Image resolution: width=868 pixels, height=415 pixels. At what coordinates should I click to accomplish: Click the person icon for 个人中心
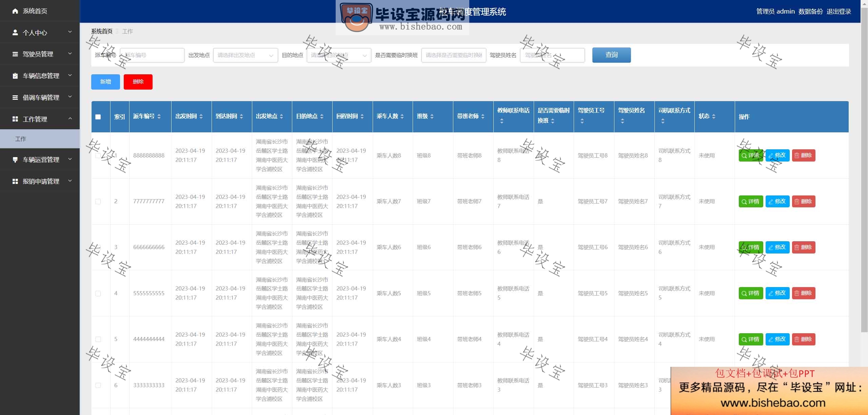pyautogui.click(x=15, y=33)
